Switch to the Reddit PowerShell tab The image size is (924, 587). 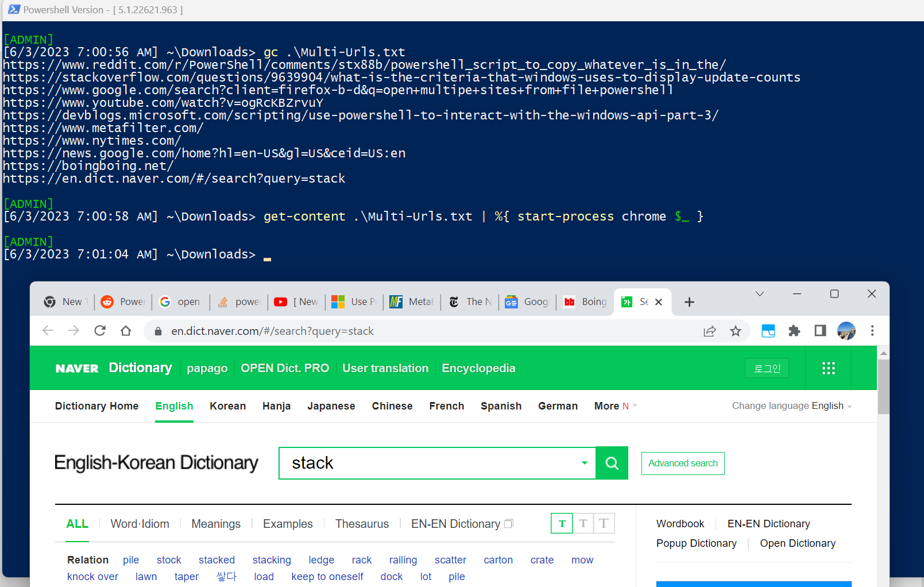123,302
